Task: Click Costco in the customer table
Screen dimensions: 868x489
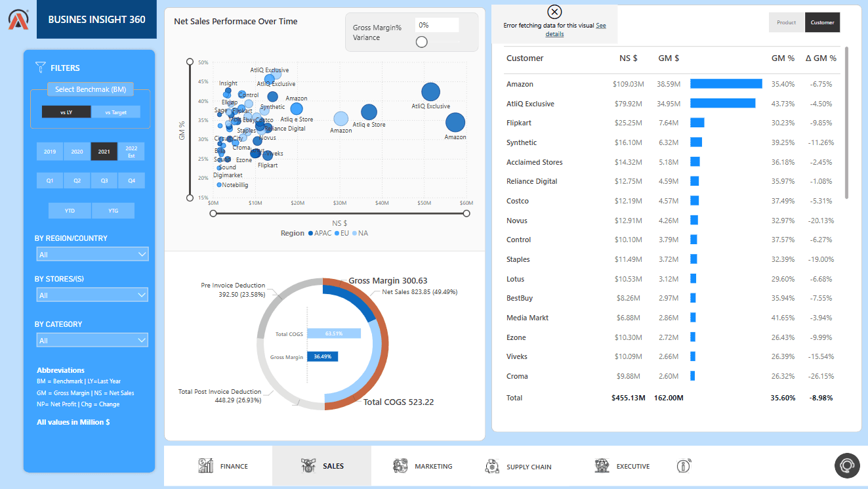Action: [518, 201]
